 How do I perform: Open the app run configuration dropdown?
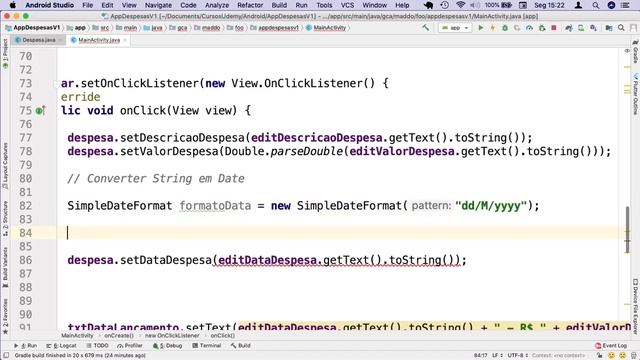click(x=456, y=28)
